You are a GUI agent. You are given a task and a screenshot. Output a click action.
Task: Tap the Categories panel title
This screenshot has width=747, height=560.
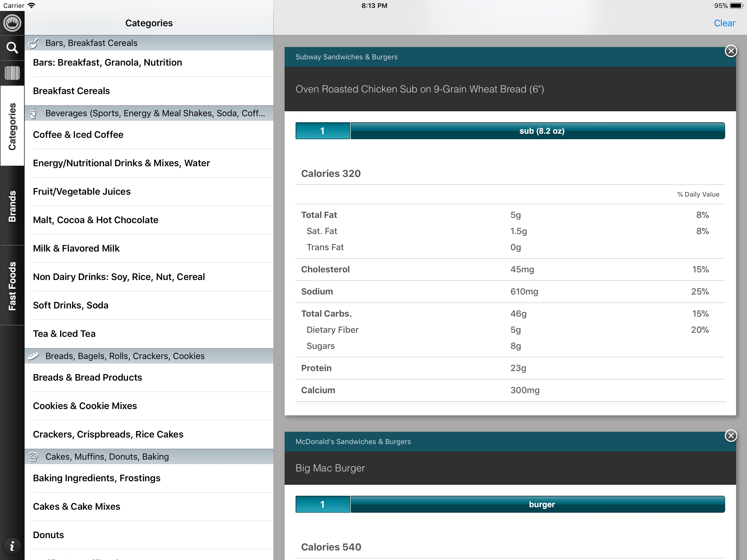click(x=149, y=23)
